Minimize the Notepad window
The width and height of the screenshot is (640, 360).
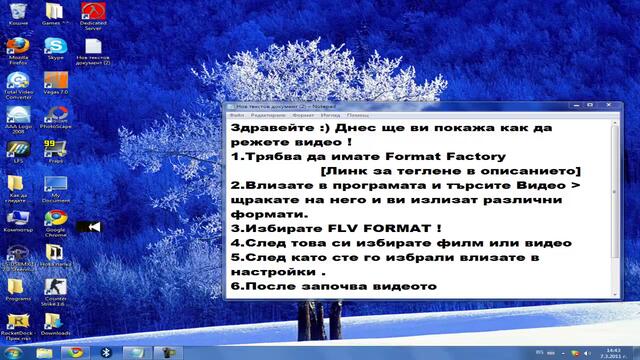576,105
